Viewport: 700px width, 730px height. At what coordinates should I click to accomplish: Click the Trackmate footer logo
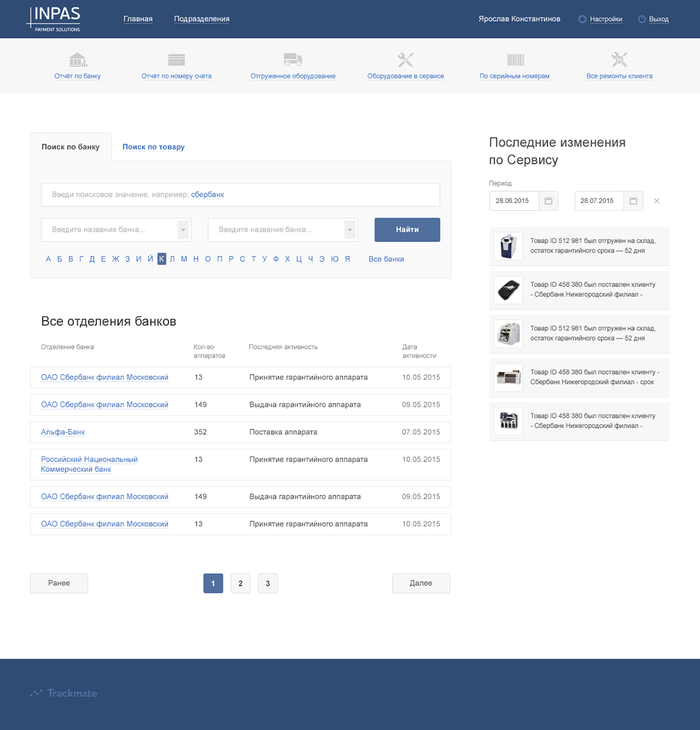point(64,693)
